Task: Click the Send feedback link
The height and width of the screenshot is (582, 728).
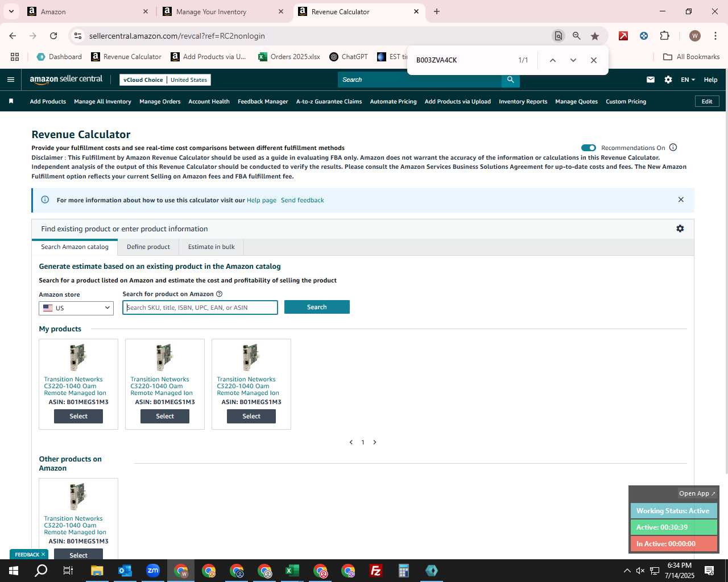Action: (303, 200)
